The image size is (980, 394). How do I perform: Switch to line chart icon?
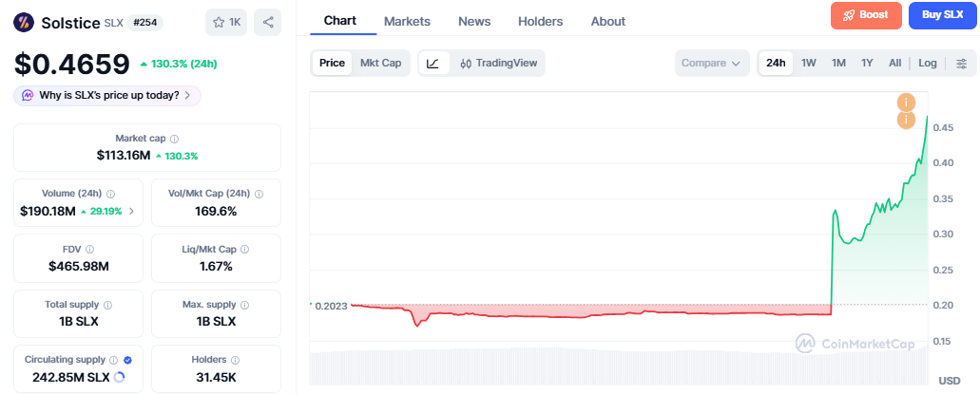tap(433, 63)
